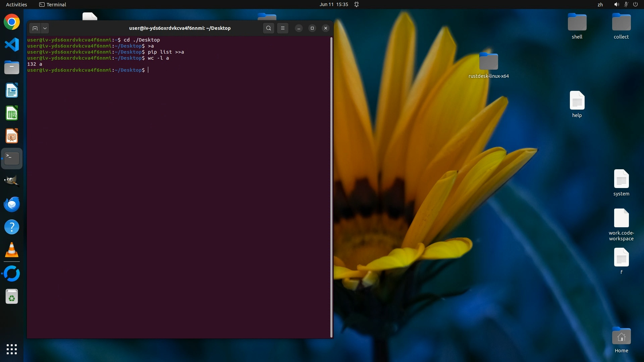Click the volume icon in top bar
Image resolution: width=644 pixels, height=362 pixels.
[x=616, y=4]
